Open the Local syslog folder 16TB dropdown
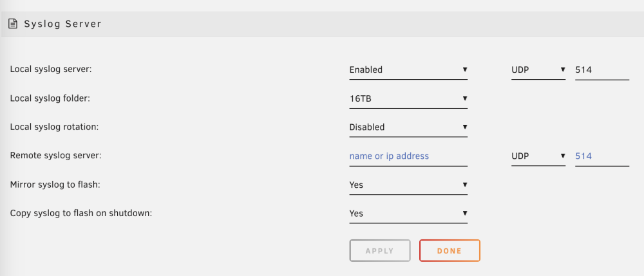The image size is (644, 276). tap(408, 99)
